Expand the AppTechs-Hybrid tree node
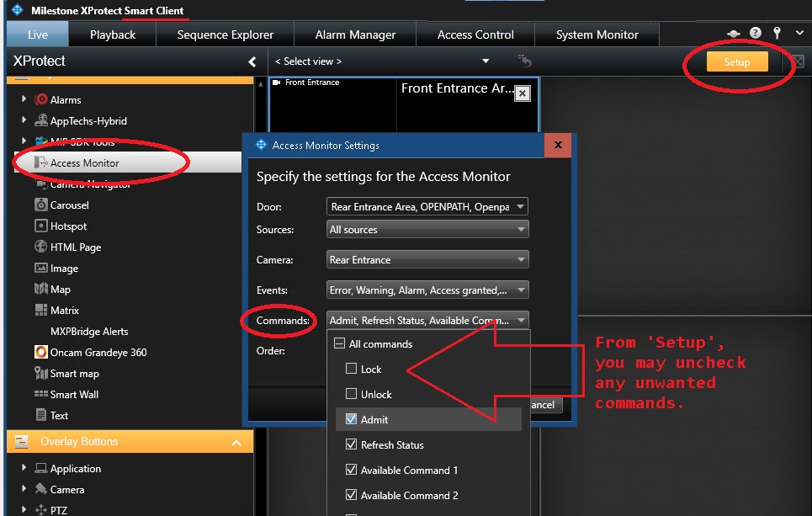The width and height of the screenshot is (812, 516). (24, 120)
